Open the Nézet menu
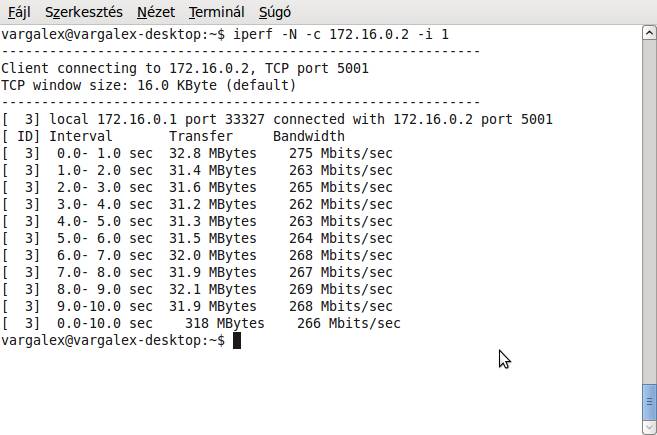657x435 pixels. coord(156,12)
